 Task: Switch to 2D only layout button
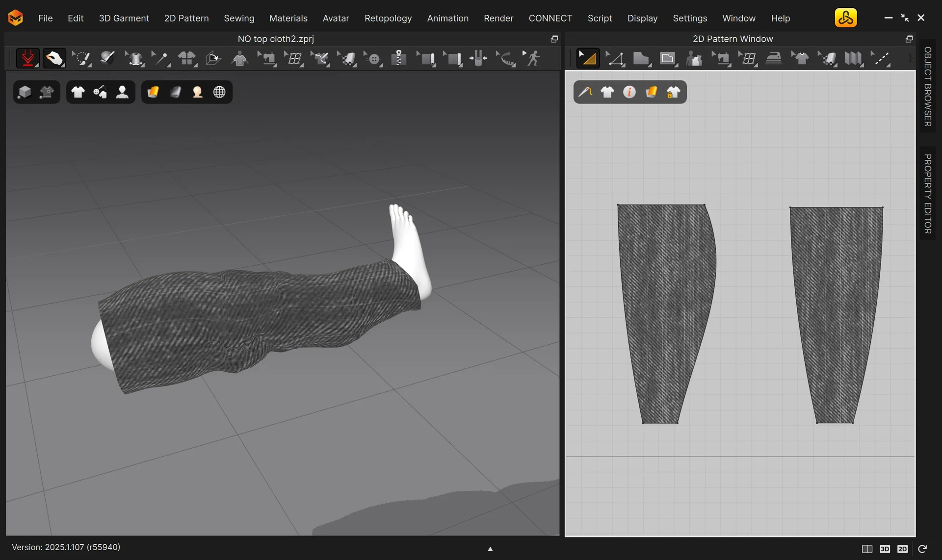click(903, 549)
